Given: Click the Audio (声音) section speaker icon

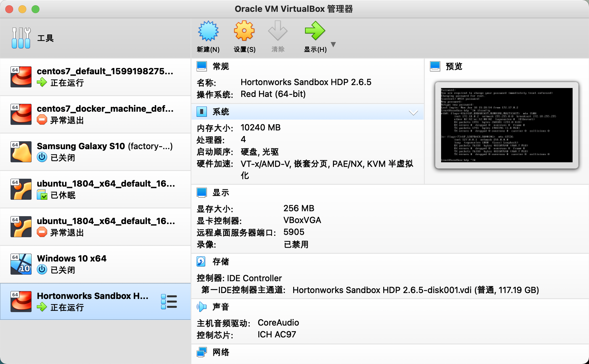Looking at the screenshot, I should click(x=201, y=307).
